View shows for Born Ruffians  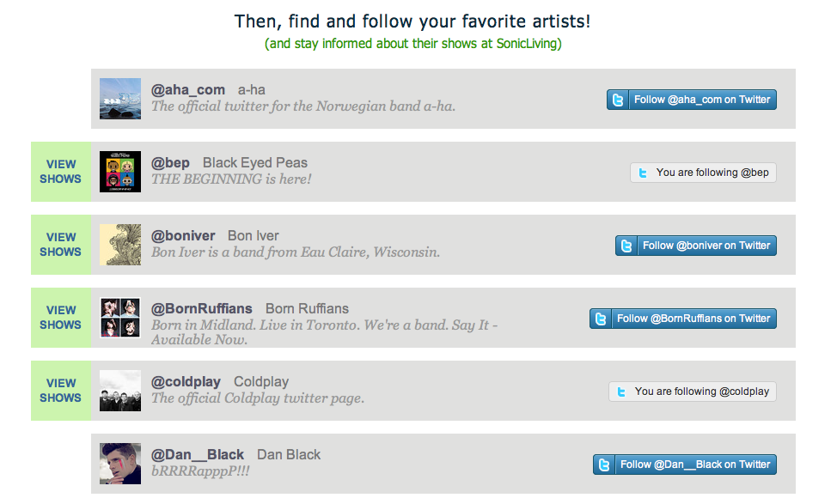(x=60, y=318)
